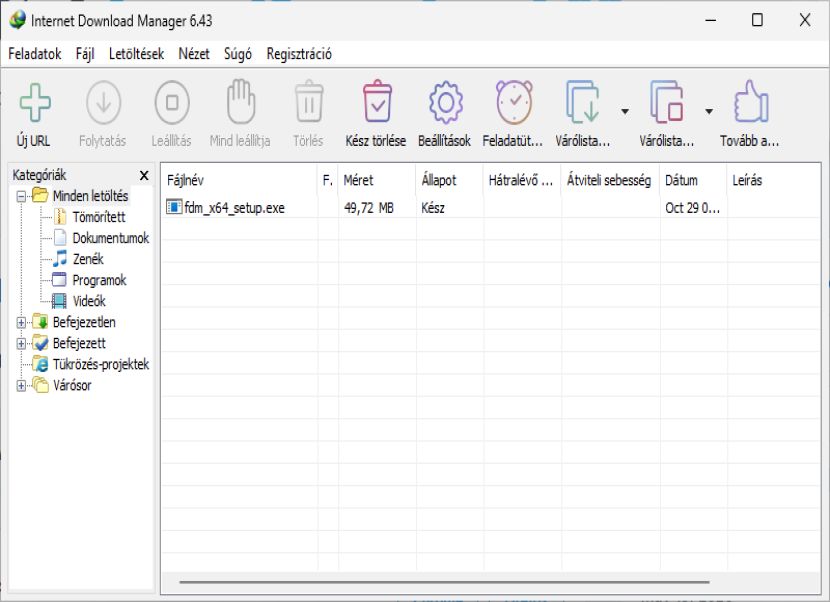
Task: Select the Várósor folder
Action: tap(71, 385)
